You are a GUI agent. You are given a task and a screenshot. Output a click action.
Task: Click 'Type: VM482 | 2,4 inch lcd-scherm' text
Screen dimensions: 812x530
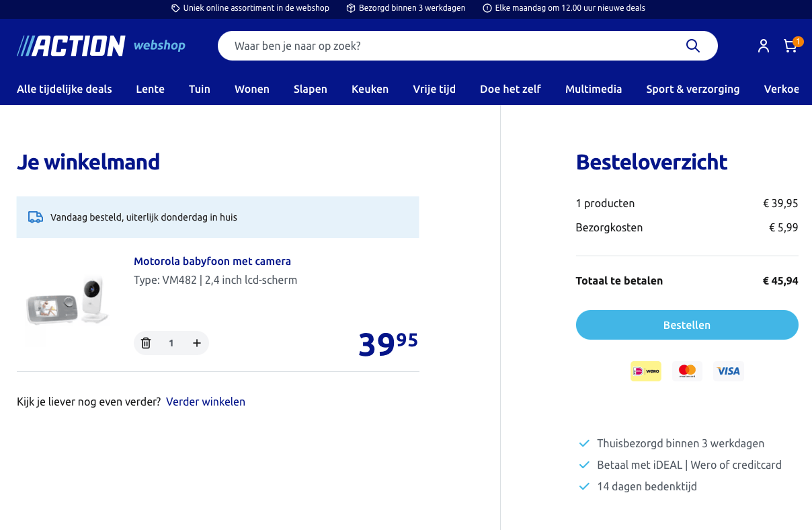click(215, 280)
